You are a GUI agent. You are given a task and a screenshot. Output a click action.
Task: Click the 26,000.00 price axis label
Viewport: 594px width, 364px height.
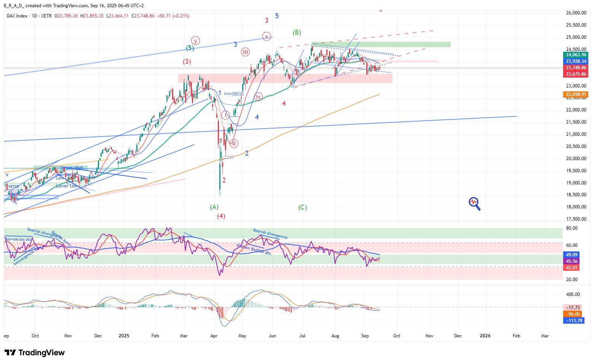576,13
